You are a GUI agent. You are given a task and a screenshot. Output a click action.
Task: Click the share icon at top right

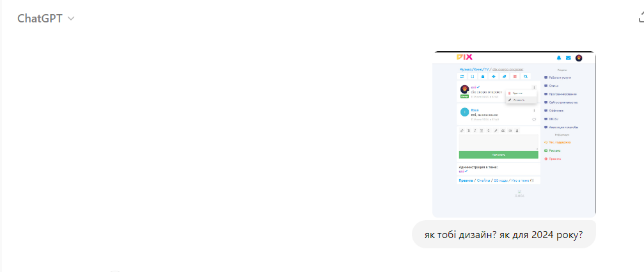pyautogui.click(x=641, y=17)
